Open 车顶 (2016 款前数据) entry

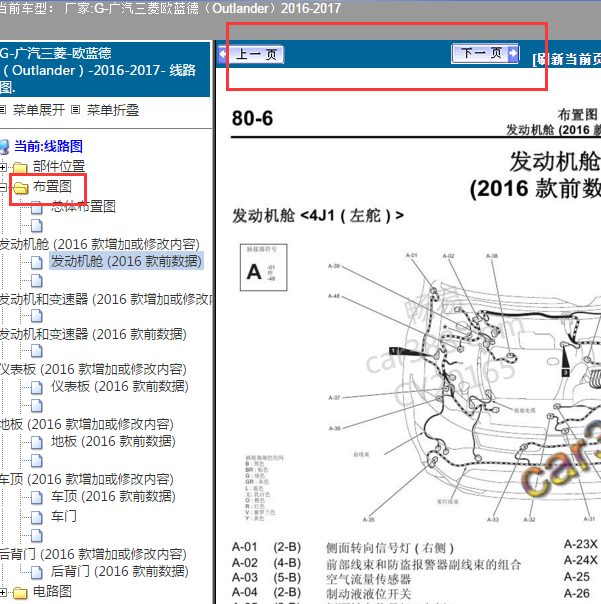(113, 497)
